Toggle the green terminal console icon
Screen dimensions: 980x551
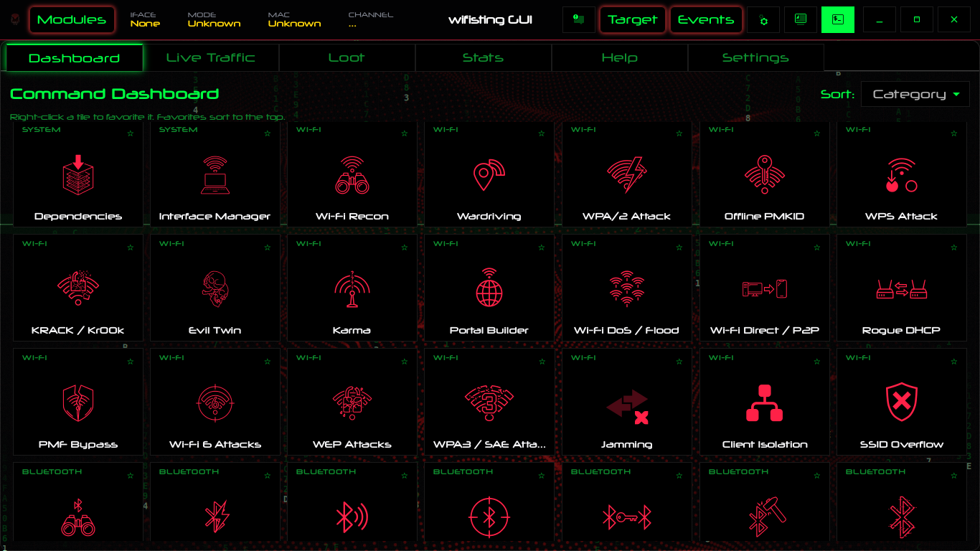point(838,20)
